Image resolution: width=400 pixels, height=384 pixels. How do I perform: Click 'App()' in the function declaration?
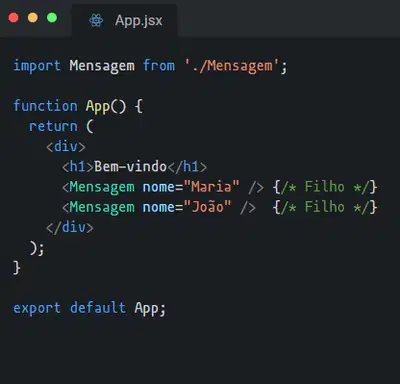(106, 107)
